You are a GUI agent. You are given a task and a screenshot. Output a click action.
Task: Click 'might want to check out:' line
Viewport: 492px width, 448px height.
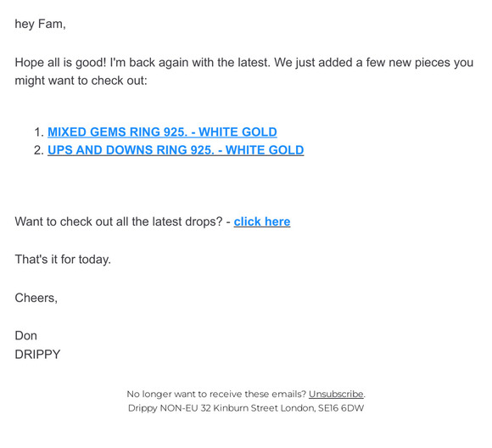point(81,81)
